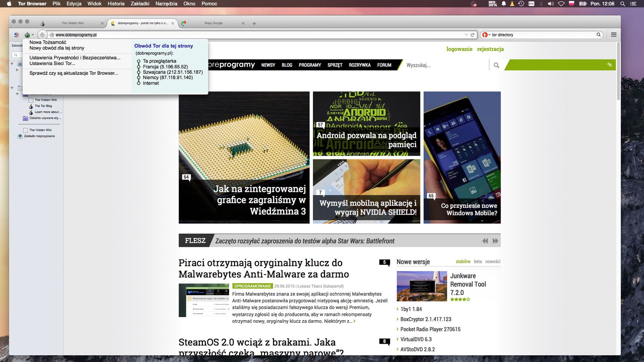Go to previous FLESZ news item
This screenshot has width=644, height=362.
point(485,241)
